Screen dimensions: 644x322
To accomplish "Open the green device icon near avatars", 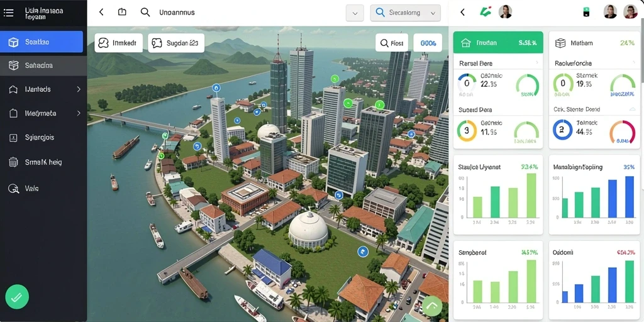I will (587, 12).
